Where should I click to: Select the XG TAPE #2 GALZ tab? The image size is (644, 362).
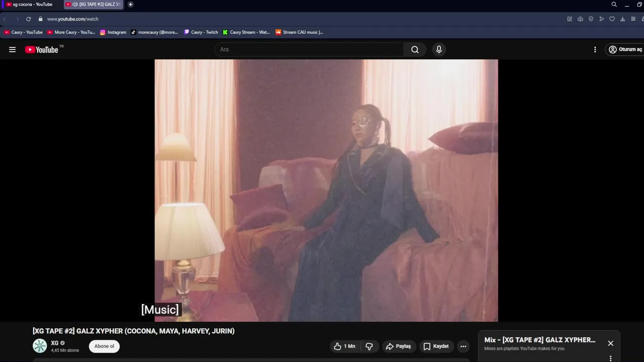click(x=94, y=5)
